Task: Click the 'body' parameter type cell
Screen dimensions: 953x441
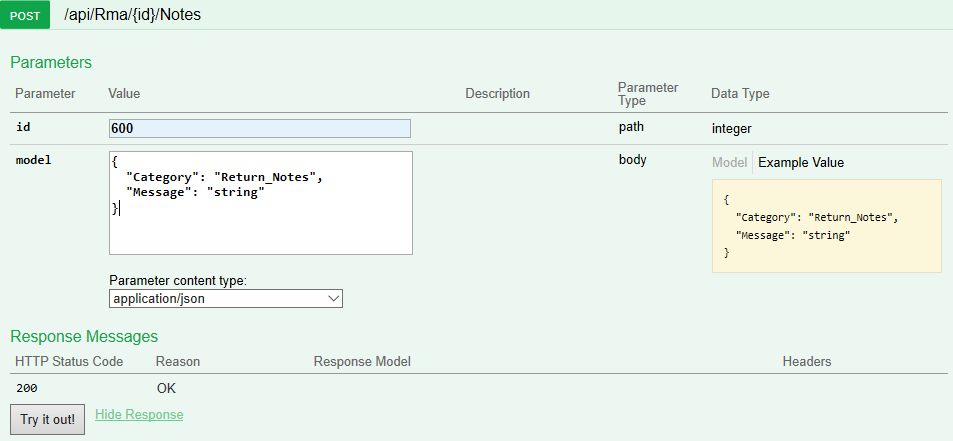Action: pyautogui.click(x=632, y=160)
